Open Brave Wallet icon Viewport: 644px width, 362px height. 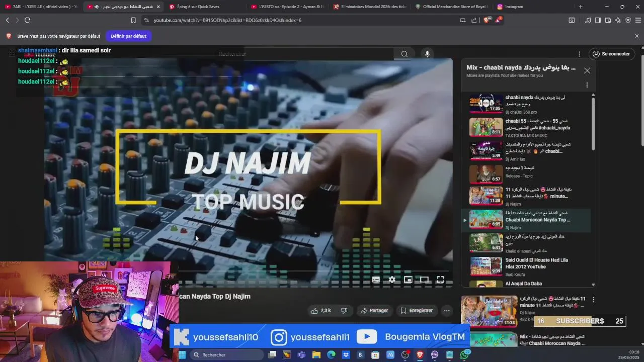click(x=608, y=20)
